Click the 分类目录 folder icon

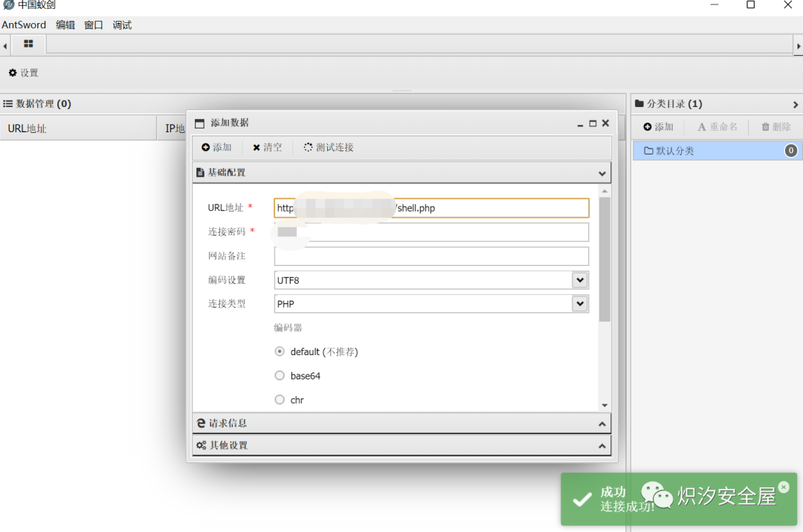(639, 103)
